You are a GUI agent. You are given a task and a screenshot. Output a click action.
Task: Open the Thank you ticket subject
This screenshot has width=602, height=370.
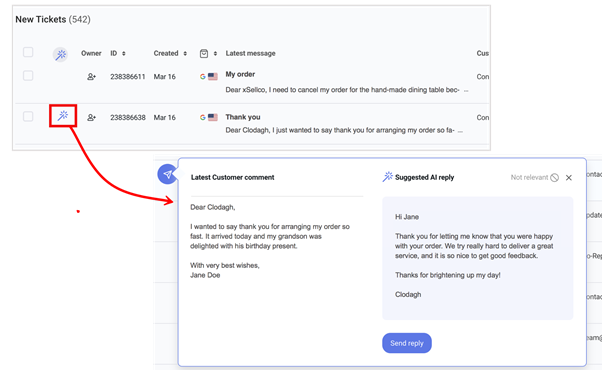[x=243, y=117]
